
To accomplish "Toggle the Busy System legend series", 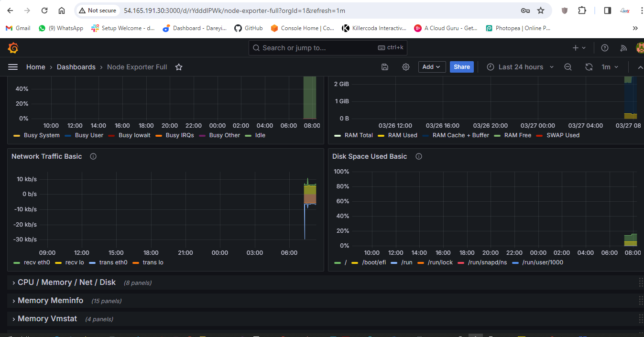I will [x=41, y=135].
